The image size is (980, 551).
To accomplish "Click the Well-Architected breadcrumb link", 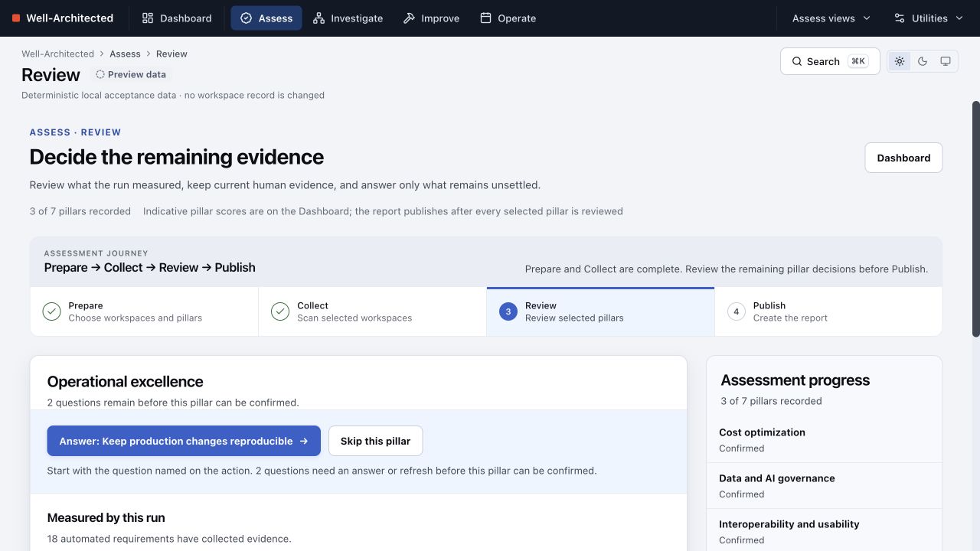I will tap(57, 54).
